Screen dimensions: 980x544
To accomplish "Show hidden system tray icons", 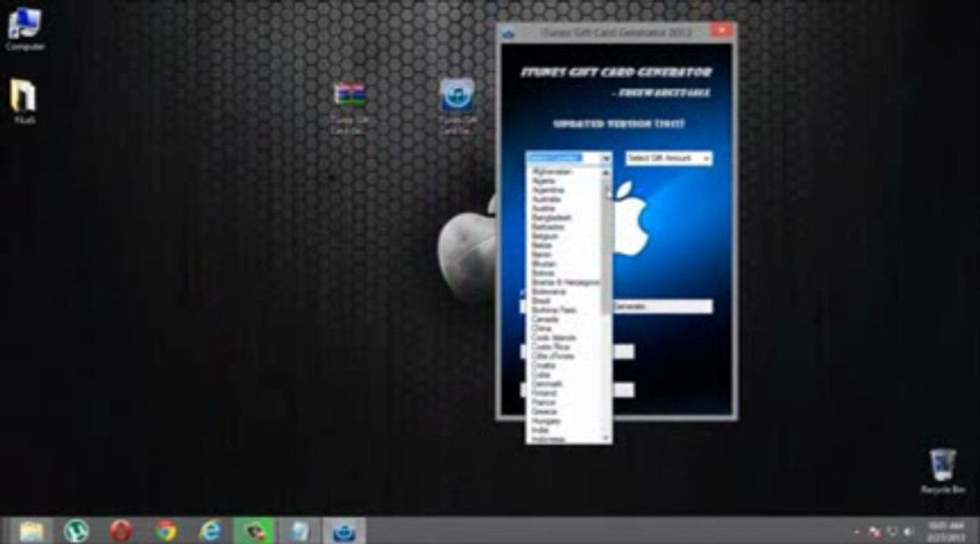I will (857, 532).
